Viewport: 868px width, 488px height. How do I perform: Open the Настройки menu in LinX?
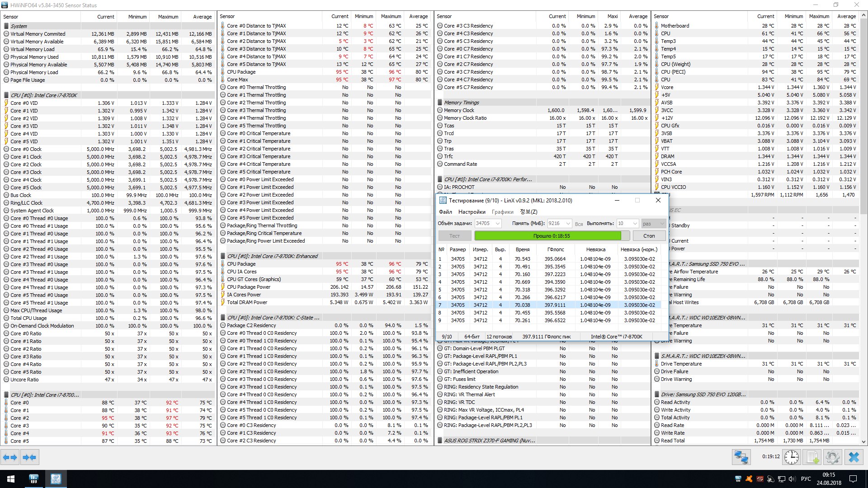click(x=472, y=212)
